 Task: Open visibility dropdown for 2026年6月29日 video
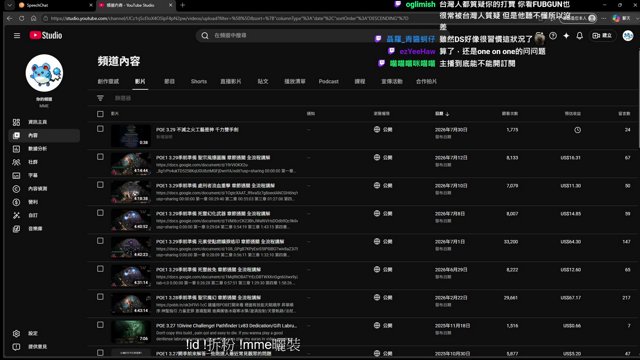click(x=383, y=270)
